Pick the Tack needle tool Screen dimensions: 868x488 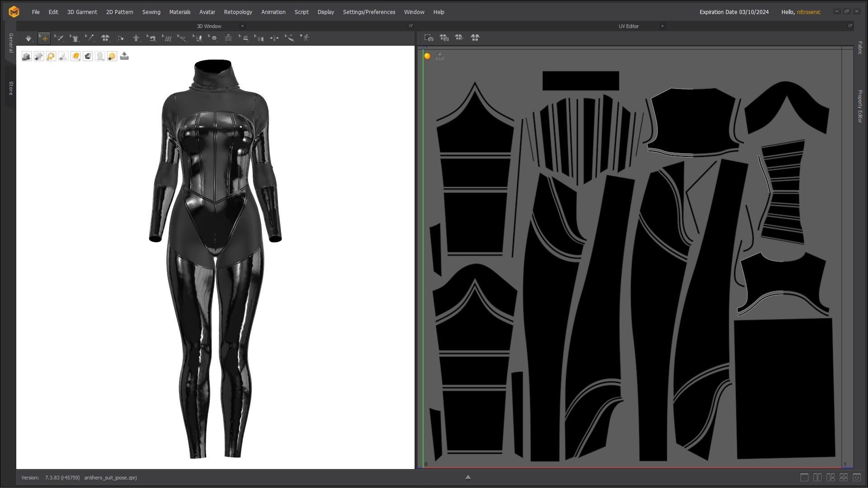tap(90, 38)
